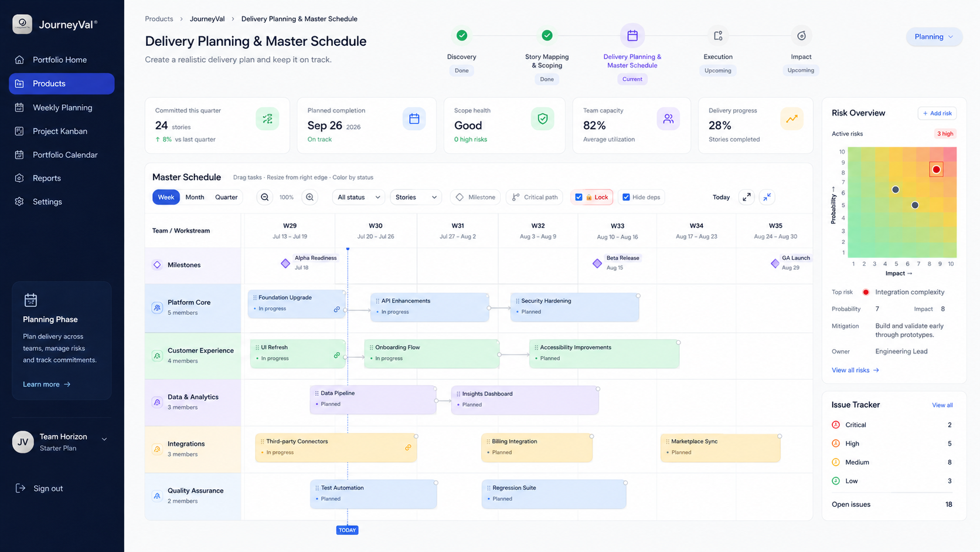This screenshot has width=980, height=552.
Task: Open Products in the sidebar
Action: point(62,83)
